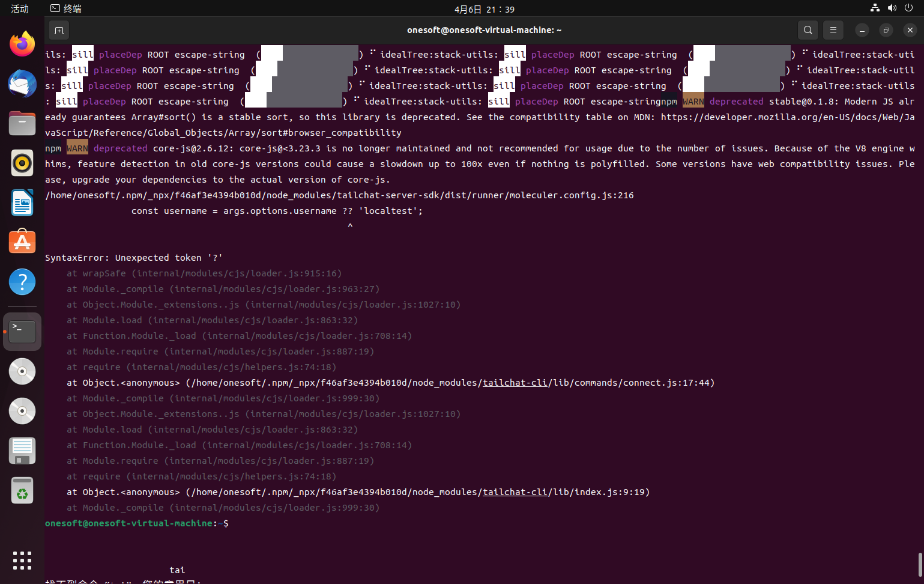Viewport: 924px width, 584px height.
Task: Open the Rhythmbox music player
Action: pos(22,162)
